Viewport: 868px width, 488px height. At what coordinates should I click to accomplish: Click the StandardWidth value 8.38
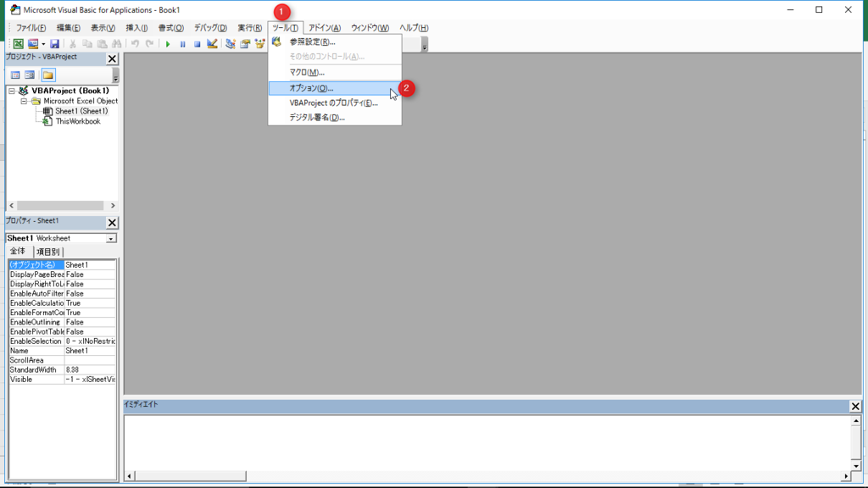pyautogui.click(x=90, y=369)
